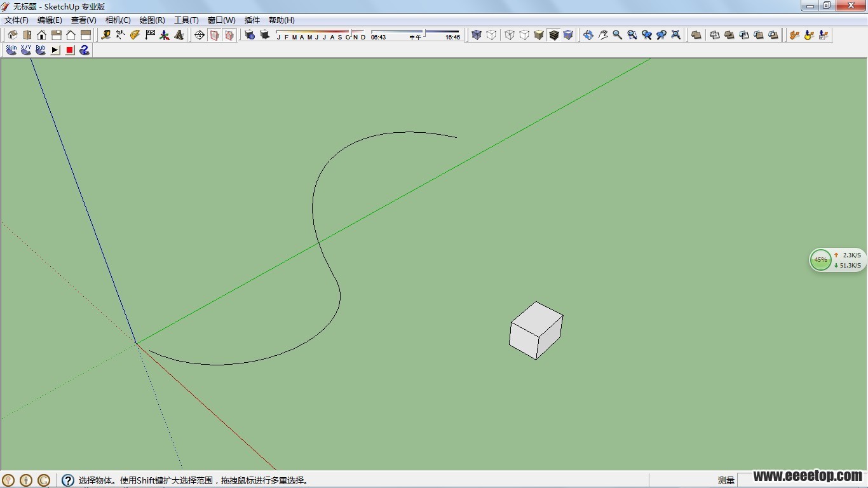This screenshot has width=868, height=488.
Task: Select the 3D Text tool
Action: pyautogui.click(x=179, y=35)
